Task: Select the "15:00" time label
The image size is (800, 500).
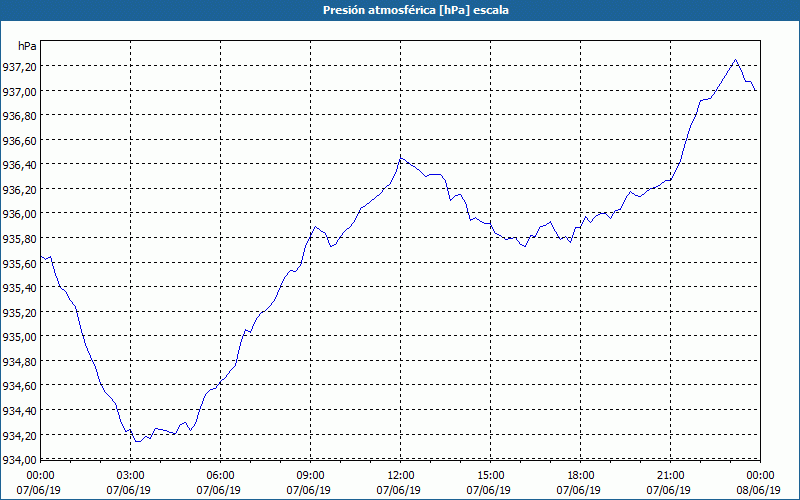Action: [x=490, y=476]
